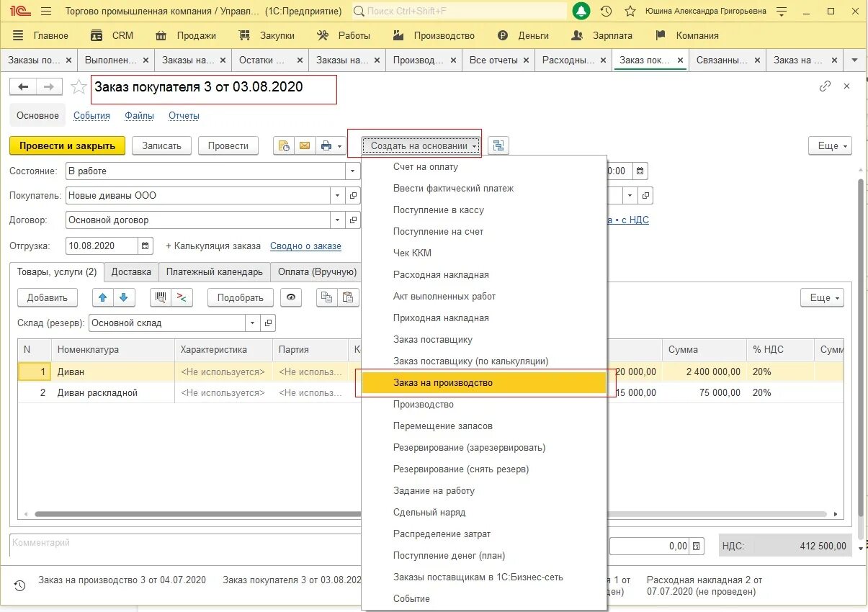This screenshot has height=612, width=868.
Task: Open the Сводно о заказе link
Action: (x=305, y=246)
